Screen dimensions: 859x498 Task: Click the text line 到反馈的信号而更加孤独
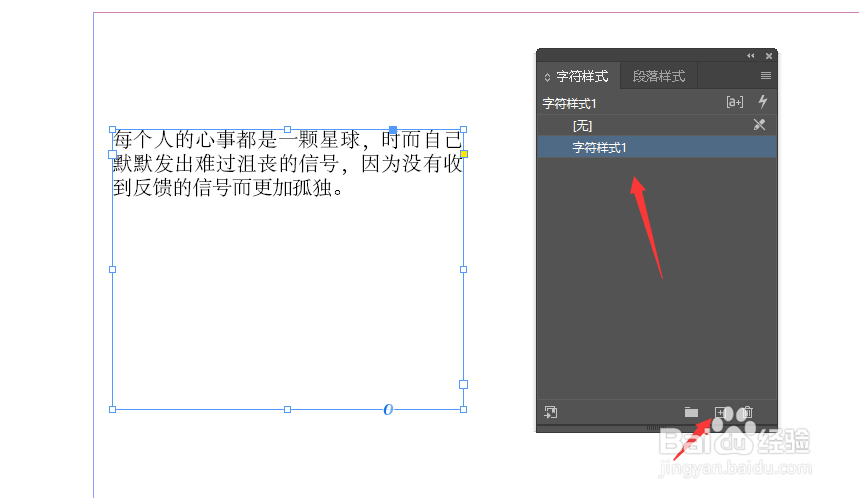(x=228, y=187)
